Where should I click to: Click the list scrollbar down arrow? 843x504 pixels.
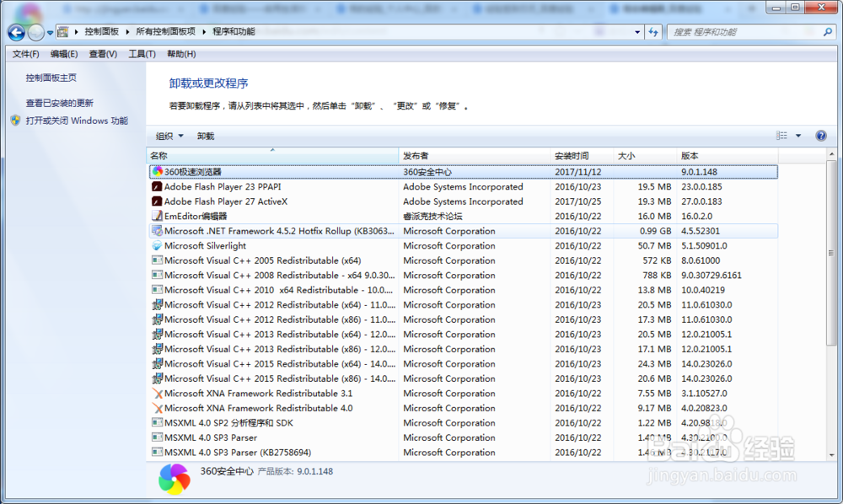pyautogui.click(x=832, y=454)
